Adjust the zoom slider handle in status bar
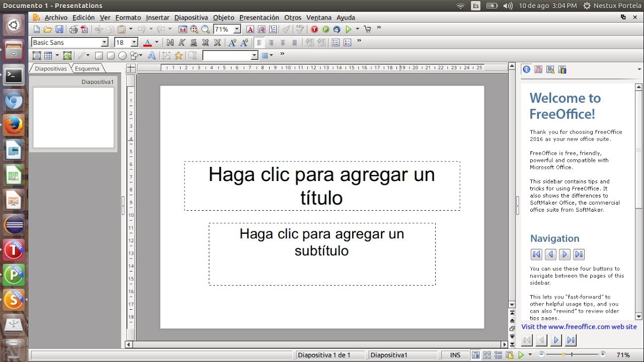 (x=563, y=355)
